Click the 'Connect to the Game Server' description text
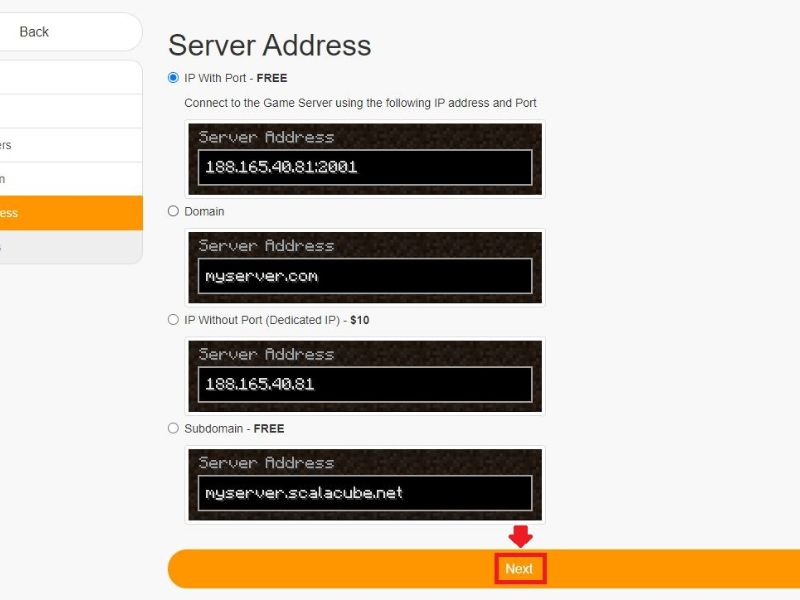 coord(360,103)
